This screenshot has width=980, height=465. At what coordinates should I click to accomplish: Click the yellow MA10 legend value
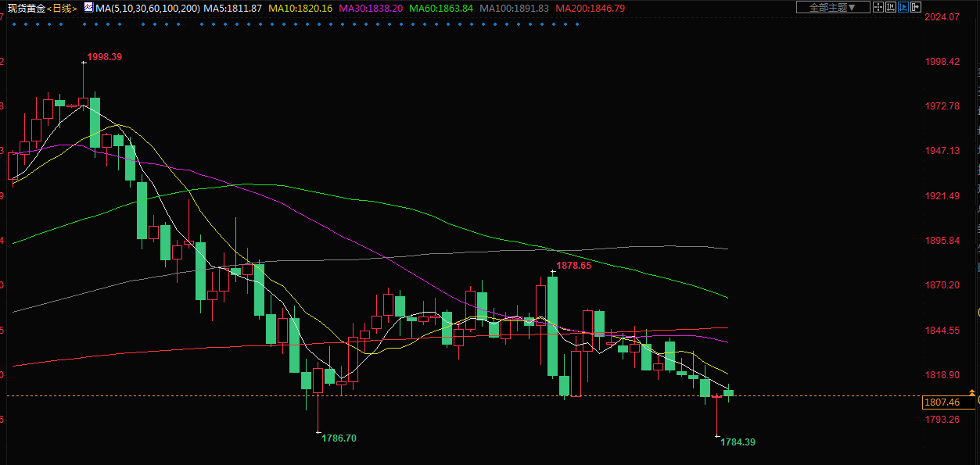(x=300, y=8)
